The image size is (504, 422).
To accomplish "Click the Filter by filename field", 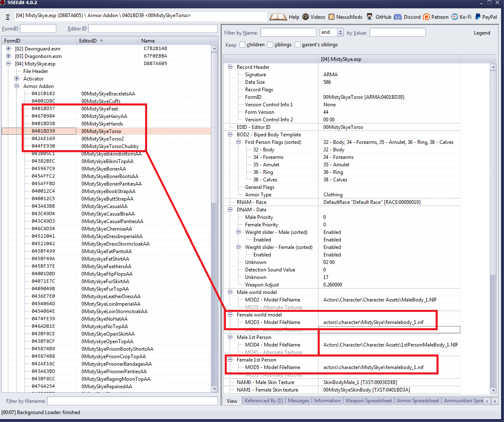I will [132, 401].
